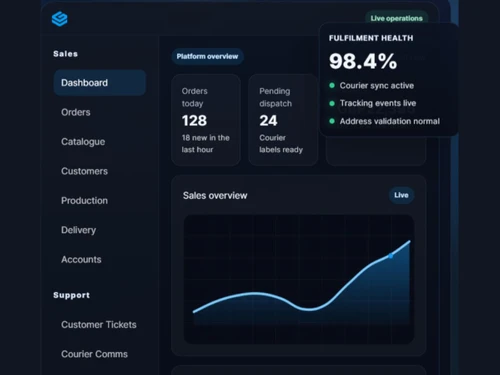The width and height of the screenshot is (500, 375).
Task: Click the green dot beside Tracking events live
Action: (x=332, y=103)
